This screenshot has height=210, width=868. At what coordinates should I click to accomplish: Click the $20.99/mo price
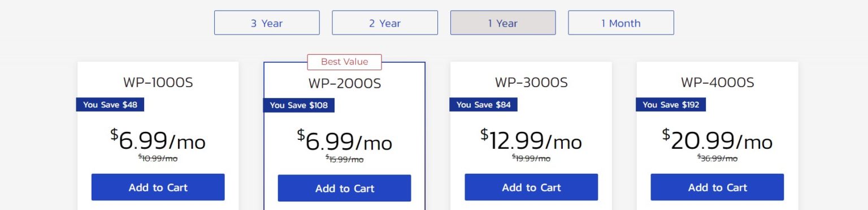(x=718, y=140)
